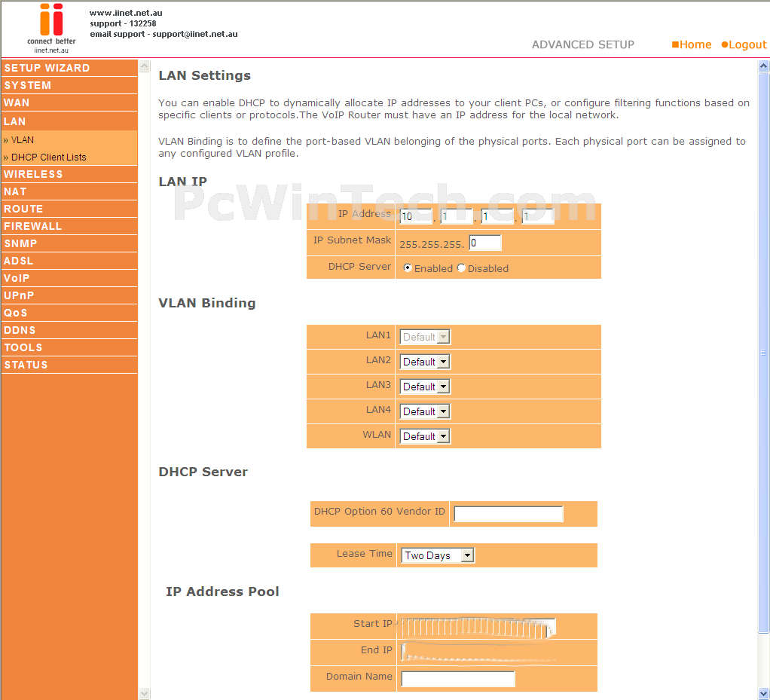Select the Enabled DHCP Server radio
Viewport: 770px width, 700px height.
[x=407, y=267]
